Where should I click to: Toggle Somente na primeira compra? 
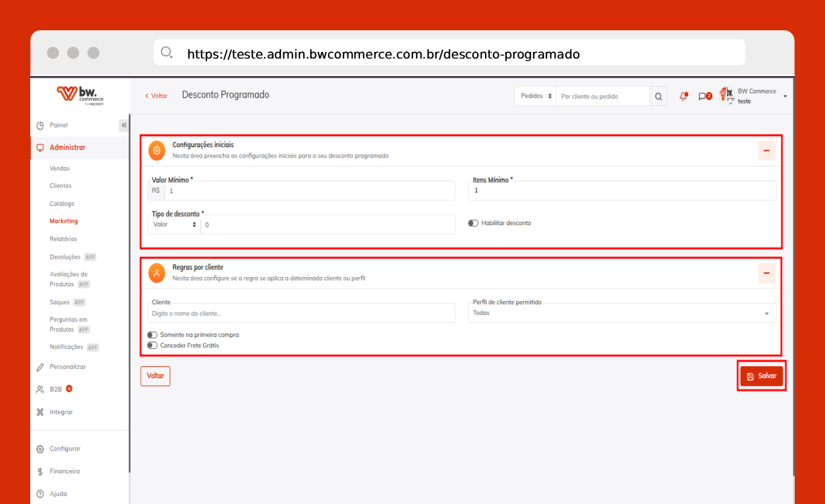point(152,335)
